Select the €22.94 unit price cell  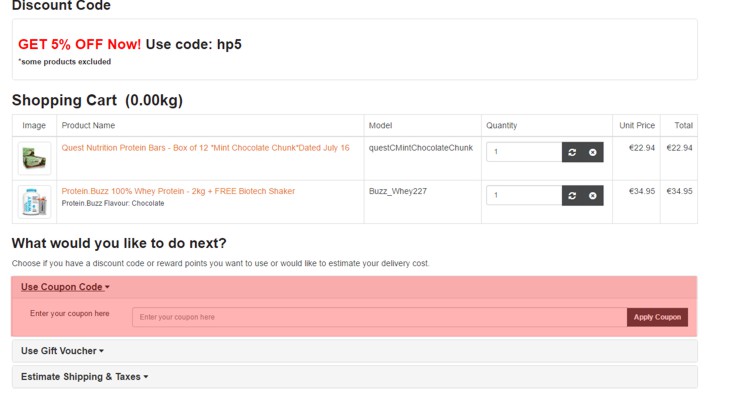point(642,148)
